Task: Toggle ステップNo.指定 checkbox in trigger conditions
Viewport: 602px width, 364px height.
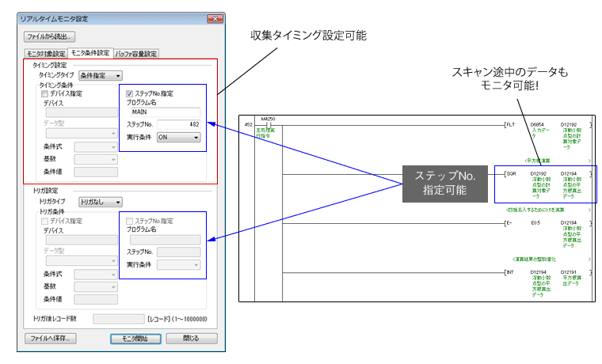Action: coord(131,221)
